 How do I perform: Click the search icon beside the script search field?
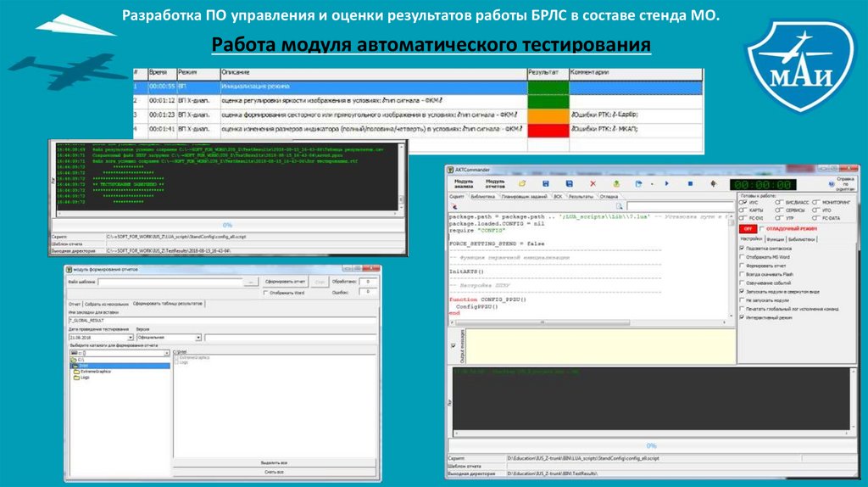click(x=620, y=205)
